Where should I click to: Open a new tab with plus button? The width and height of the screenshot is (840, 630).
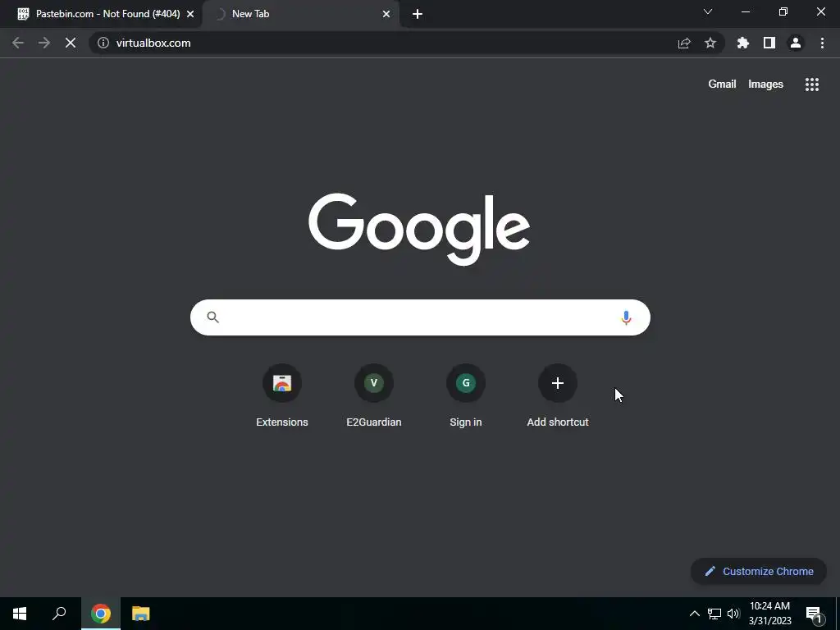(418, 14)
